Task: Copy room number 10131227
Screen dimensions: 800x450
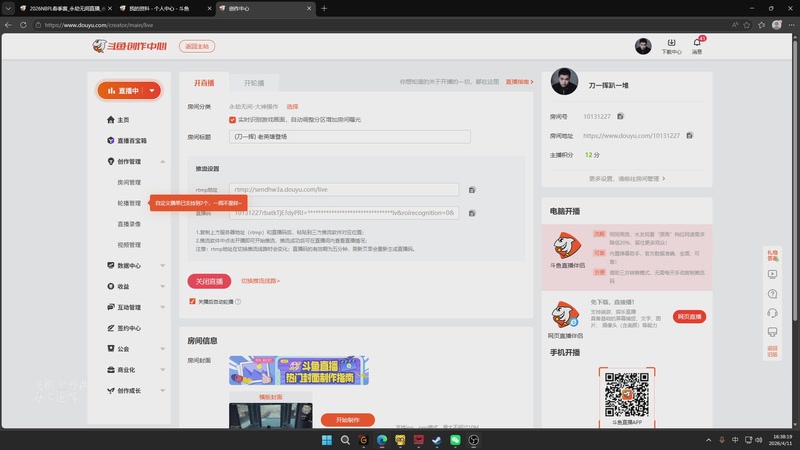Action: point(620,116)
